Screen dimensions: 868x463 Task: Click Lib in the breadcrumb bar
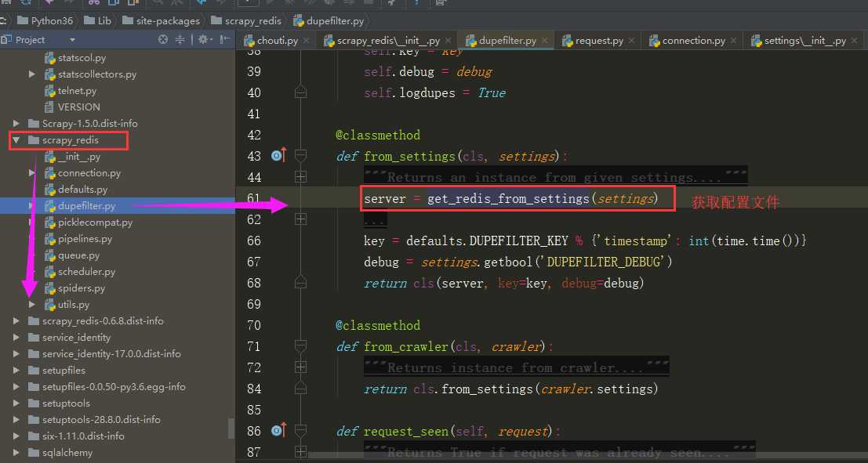coord(98,21)
